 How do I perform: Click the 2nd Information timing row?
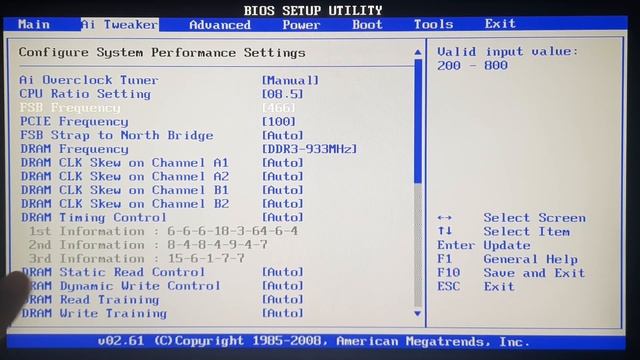pos(148,245)
